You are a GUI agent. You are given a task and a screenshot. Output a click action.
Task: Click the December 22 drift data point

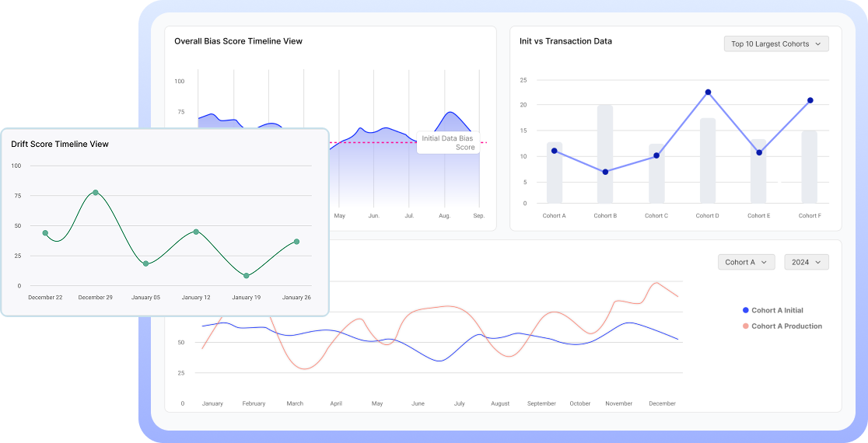point(45,233)
